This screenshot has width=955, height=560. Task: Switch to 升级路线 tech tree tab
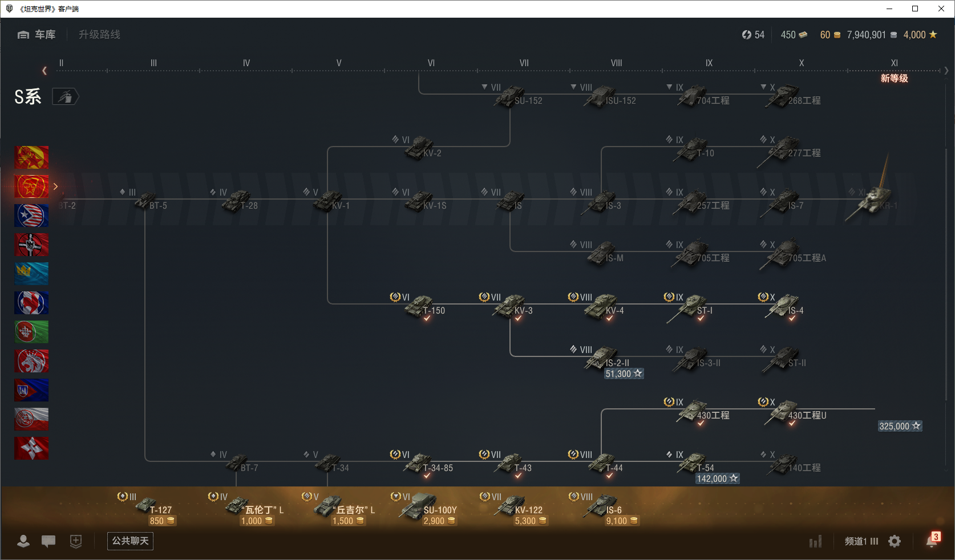point(99,35)
